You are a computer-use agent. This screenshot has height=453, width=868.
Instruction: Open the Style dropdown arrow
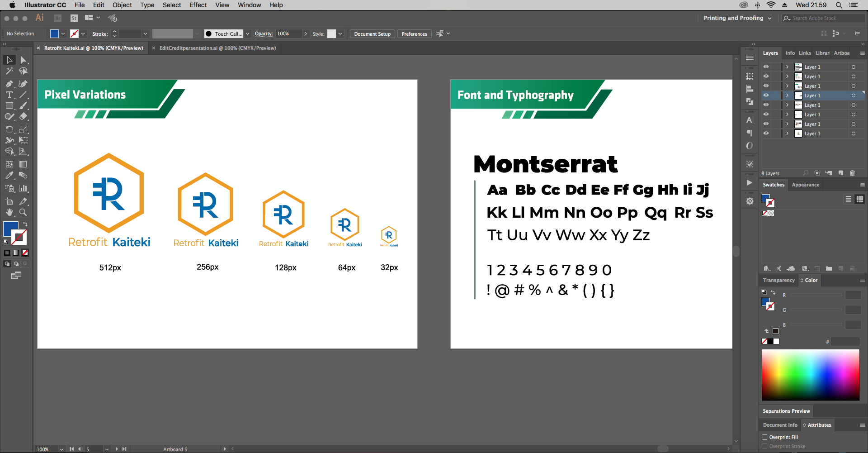[x=340, y=34]
